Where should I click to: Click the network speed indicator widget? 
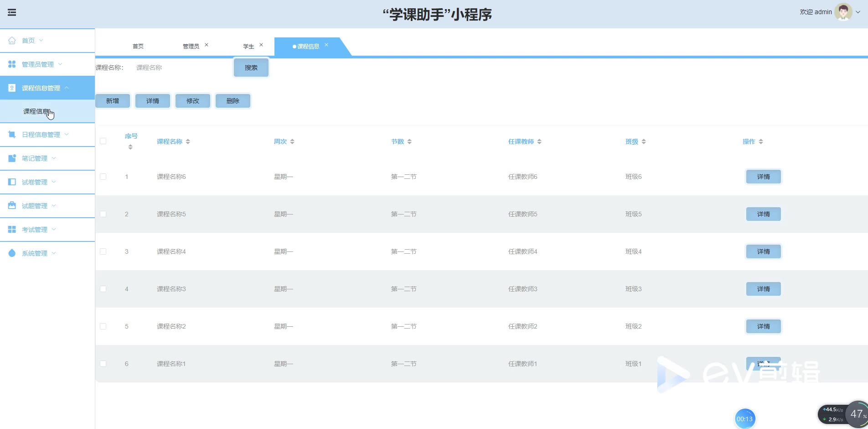(833, 414)
